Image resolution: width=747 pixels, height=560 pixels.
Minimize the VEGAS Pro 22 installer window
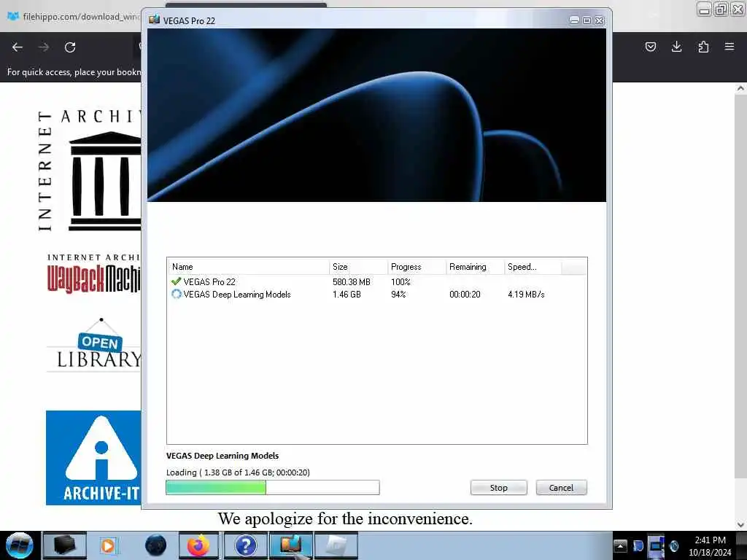574,20
